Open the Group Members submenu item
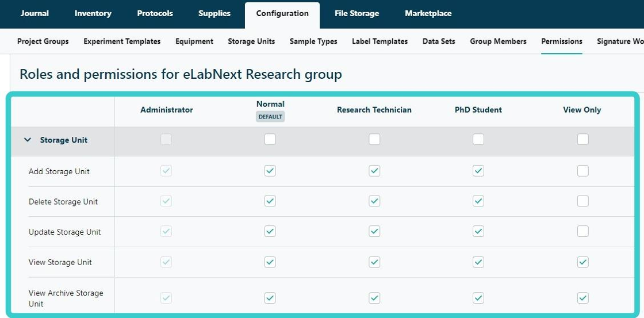644x318 pixels. [498, 41]
